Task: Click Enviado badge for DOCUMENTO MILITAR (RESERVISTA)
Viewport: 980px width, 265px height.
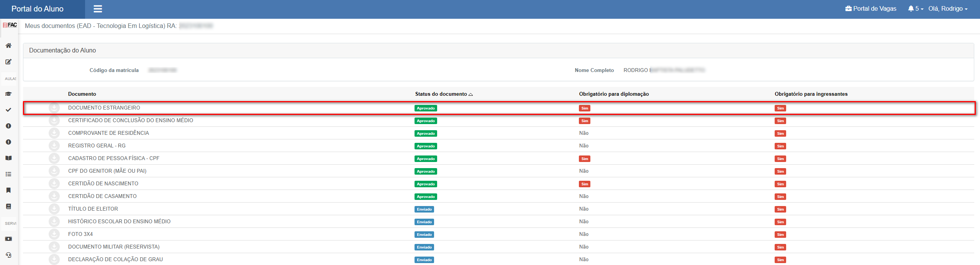Action: (x=424, y=247)
